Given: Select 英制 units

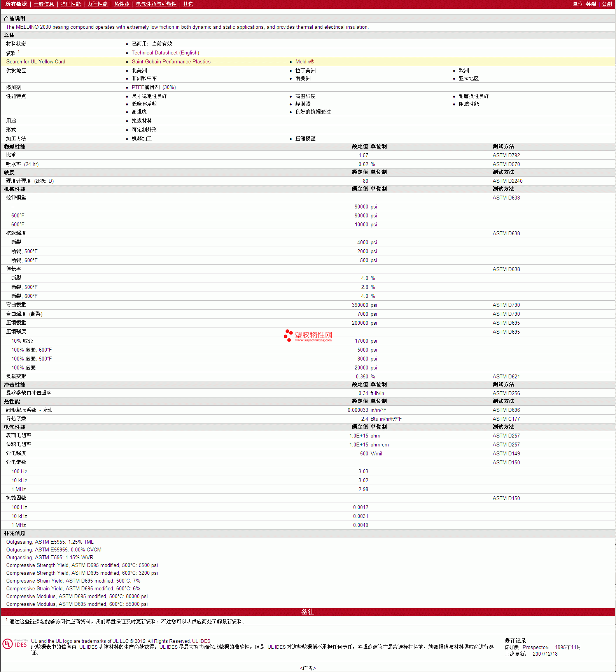Looking at the screenshot, I should [x=591, y=4].
